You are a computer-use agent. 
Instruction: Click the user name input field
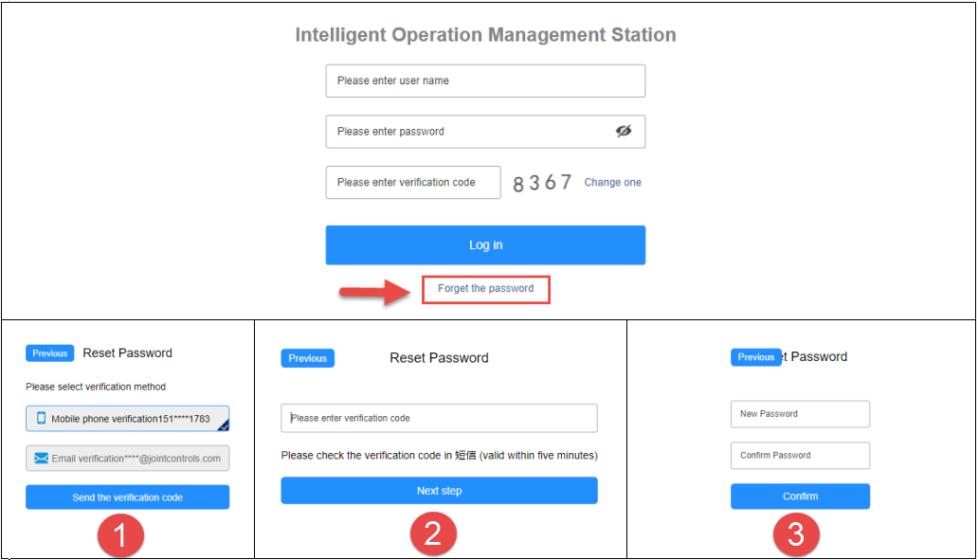tap(485, 81)
